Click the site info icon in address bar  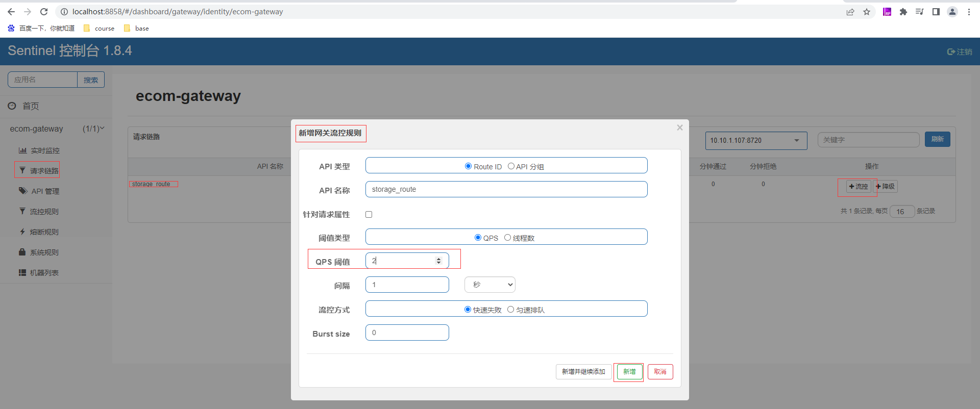(64, 12)
